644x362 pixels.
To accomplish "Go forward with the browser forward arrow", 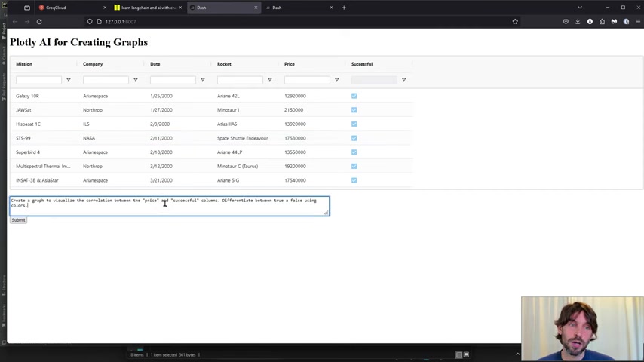I will pyautogui.click(x=27, y=22).
